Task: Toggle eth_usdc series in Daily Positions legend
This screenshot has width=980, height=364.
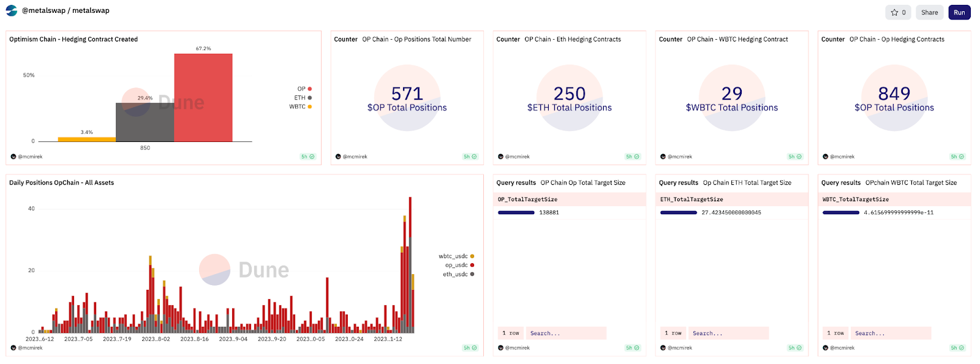Action: [x=458, y=274]
